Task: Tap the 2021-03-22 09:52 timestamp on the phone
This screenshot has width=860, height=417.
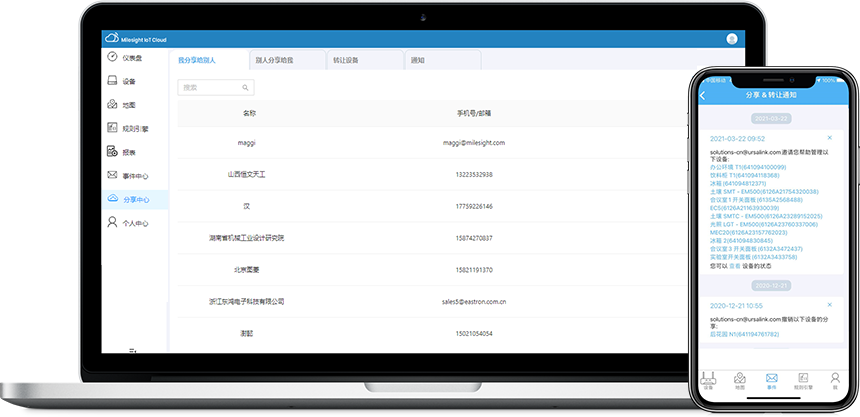Action: click(x=737, y=139)
